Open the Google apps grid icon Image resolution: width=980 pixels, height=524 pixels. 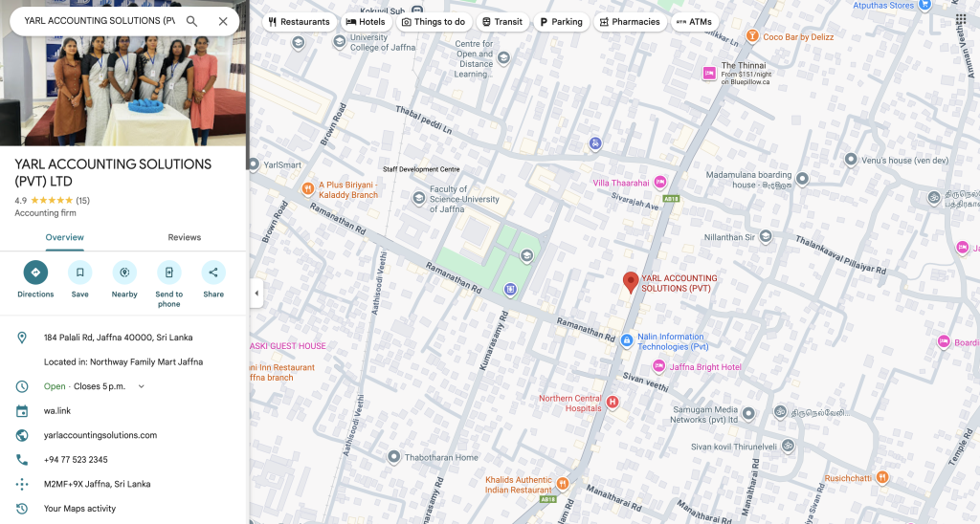[960, 20]
